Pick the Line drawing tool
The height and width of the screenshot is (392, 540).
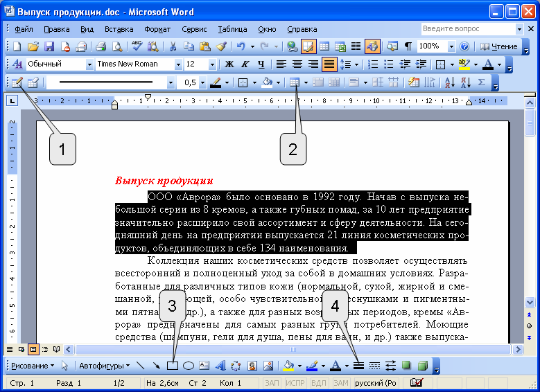click(140, 366)
